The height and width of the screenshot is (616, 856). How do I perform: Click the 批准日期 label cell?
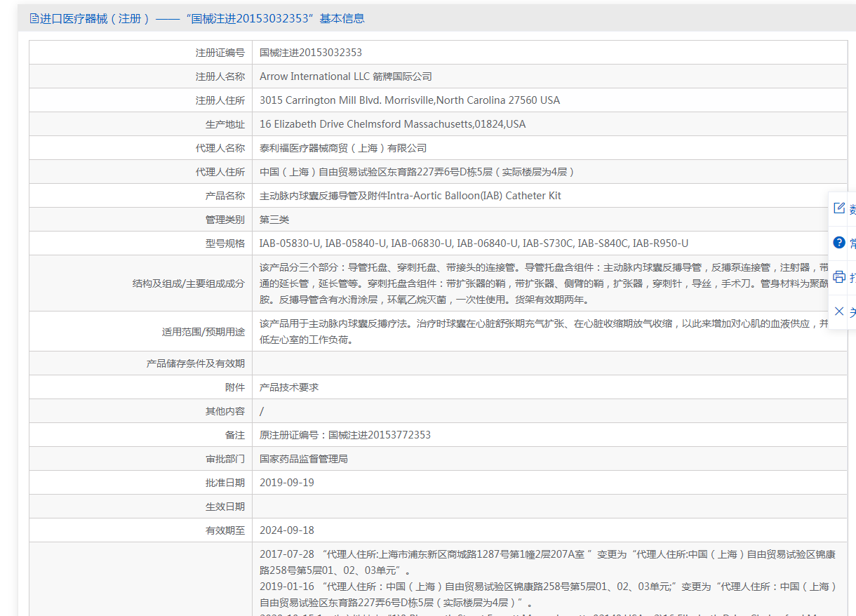tap(140, 483)
